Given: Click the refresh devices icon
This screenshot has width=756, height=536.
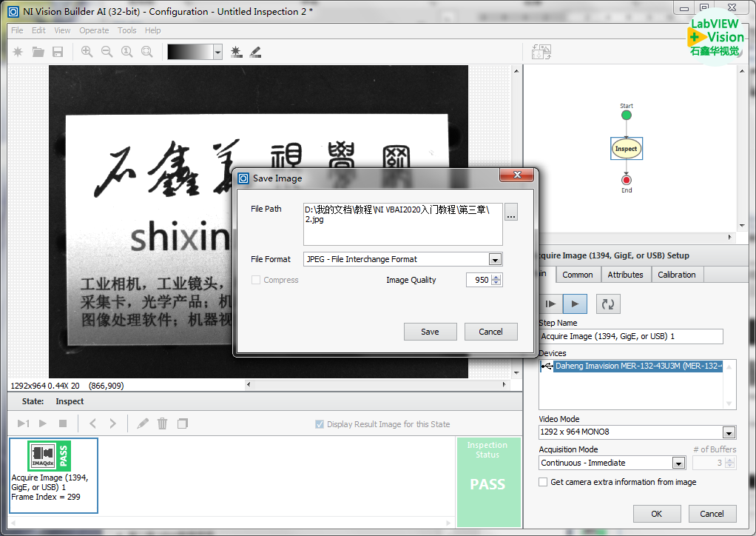Looking at the screenshot, I should (607, 304).
